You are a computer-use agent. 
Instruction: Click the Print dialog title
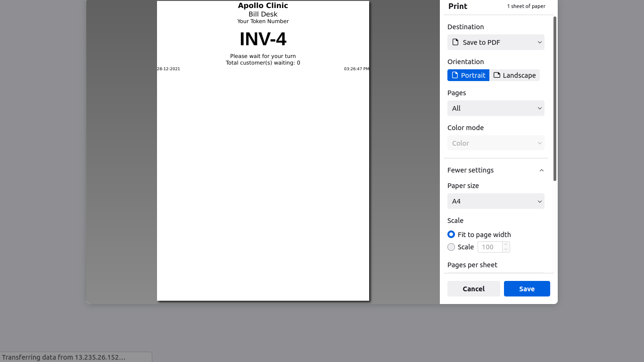coord(458,6)
